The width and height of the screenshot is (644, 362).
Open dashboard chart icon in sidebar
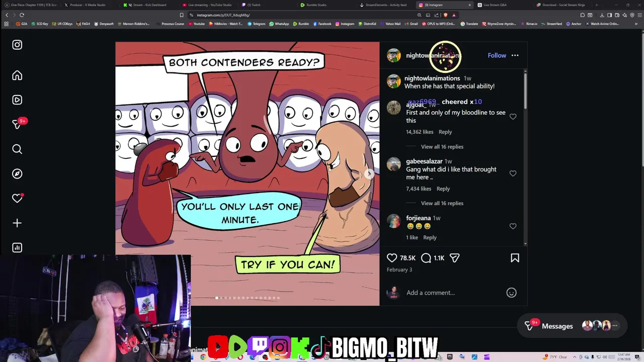tap(17, 247)
